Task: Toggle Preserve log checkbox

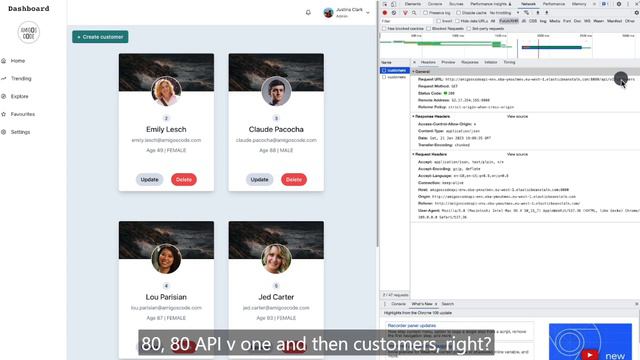Action: click(426, 13)
